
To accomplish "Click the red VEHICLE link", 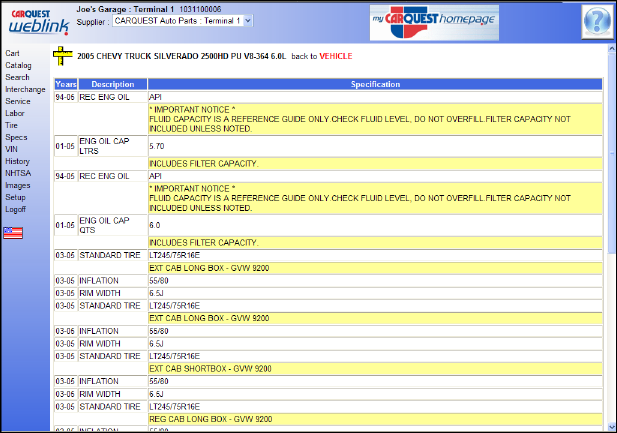I will pyautogui.click(x=336, y=56).
